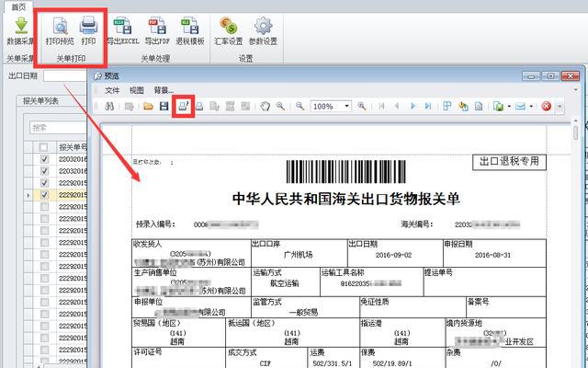The height and width of the screenshot is (368, 588).
Task: Click the 报关单号 column header
Action: (x=73, y=147)
